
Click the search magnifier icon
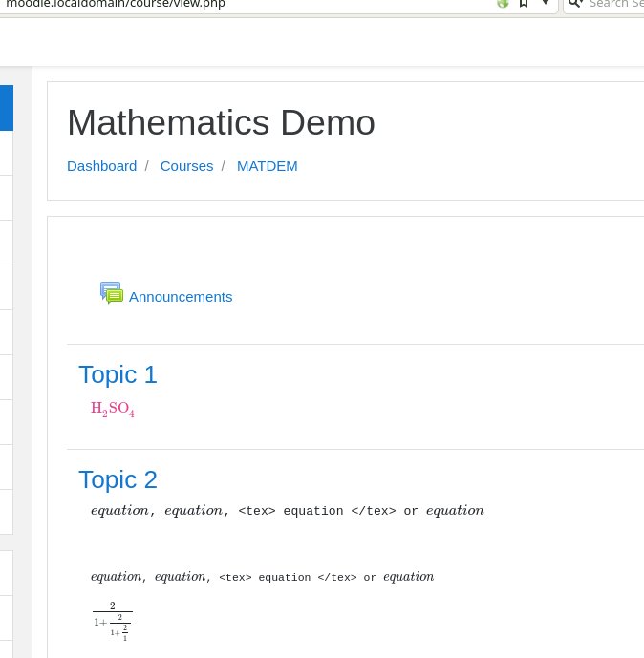pos(574,4)
